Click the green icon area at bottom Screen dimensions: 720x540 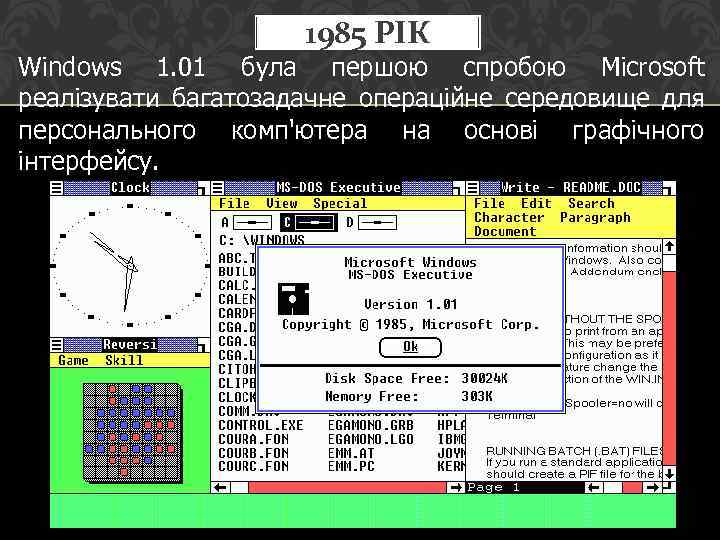[x=363, y=511]
